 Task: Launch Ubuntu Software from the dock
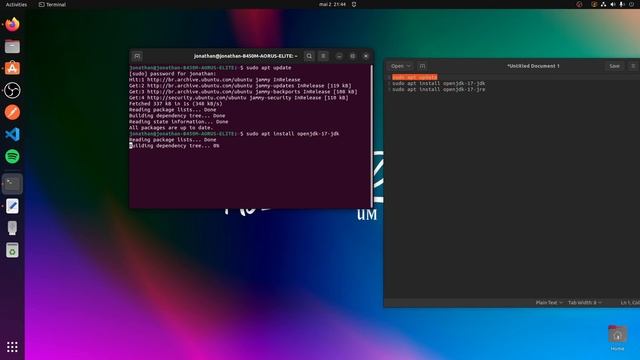12,68
